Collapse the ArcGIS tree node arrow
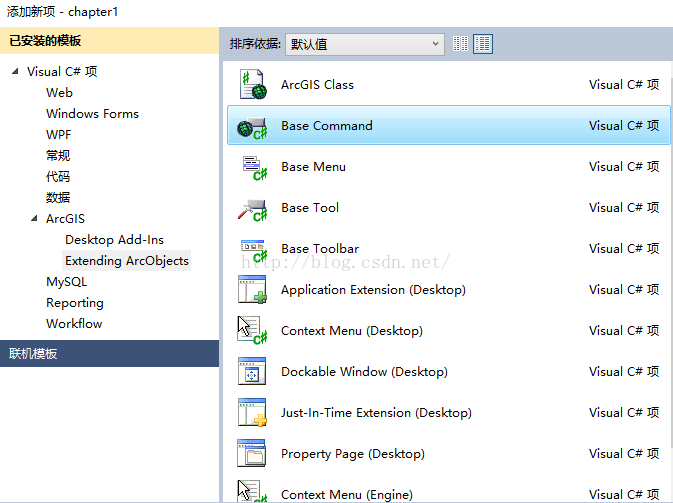The width and height of the screenshot is (673, 503). click(x=34, y=218)
